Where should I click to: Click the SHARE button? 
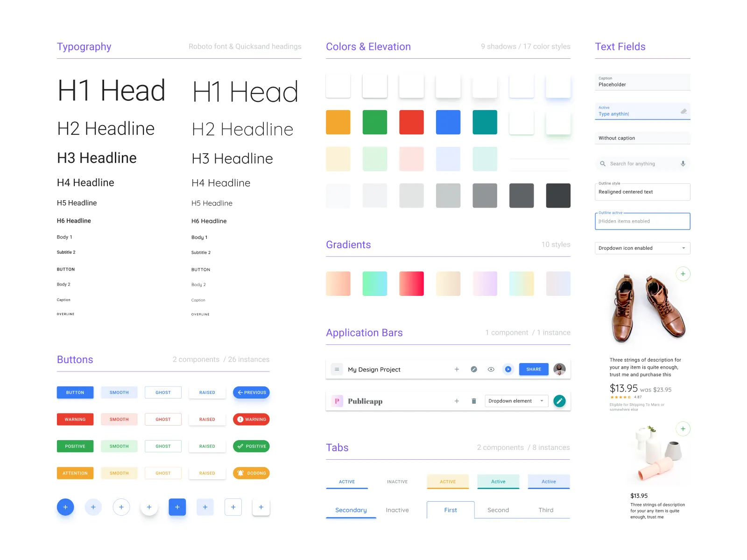pyautogui.click(x=533, y=369)
